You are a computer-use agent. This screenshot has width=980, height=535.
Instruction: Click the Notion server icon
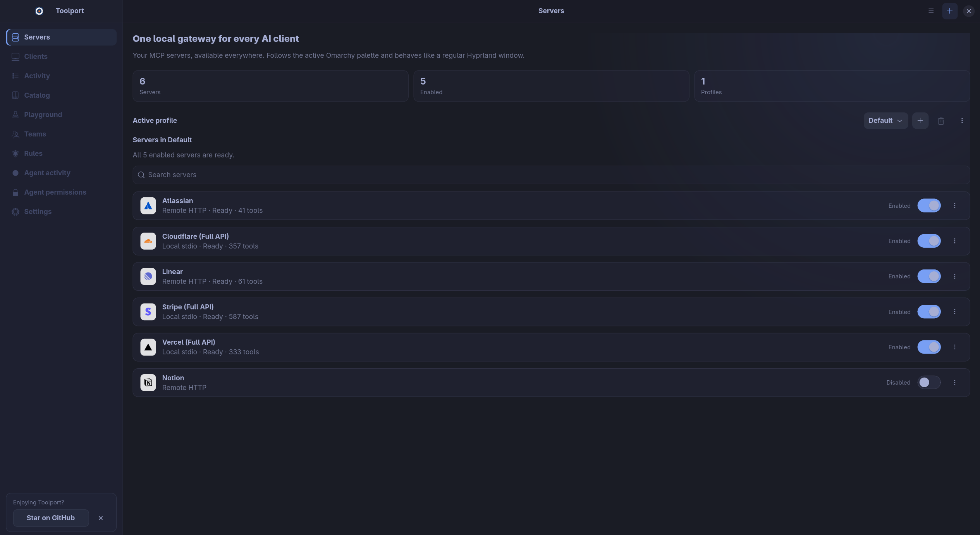pos(148,383)
